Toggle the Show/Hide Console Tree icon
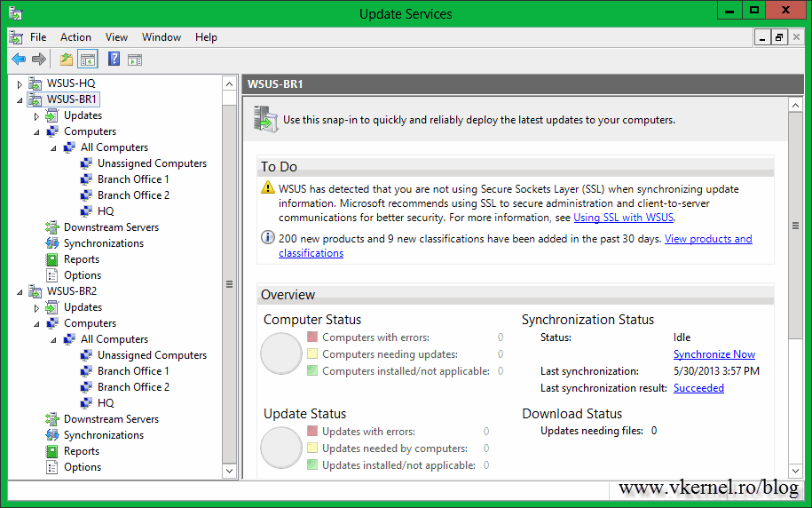The width and height of the screenshot is (812, 508). pos(88,60)
